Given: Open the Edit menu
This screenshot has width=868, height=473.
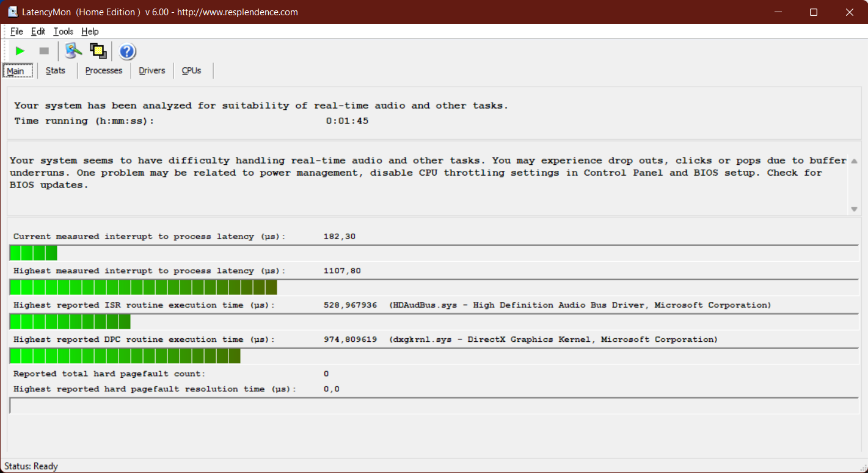Looking at the screenshot, I should [x=38, y=32].
